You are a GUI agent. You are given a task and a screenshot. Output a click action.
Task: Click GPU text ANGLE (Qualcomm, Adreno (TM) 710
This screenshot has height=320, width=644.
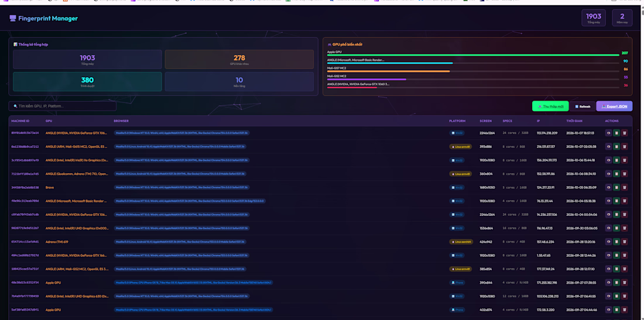(77, 174)
